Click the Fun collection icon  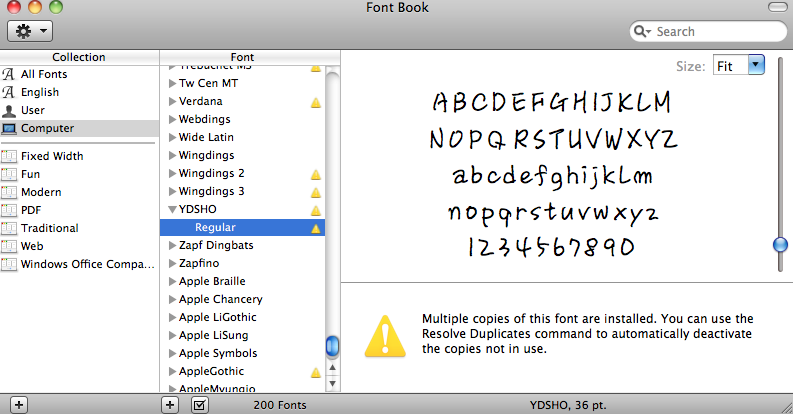point(9,174)
